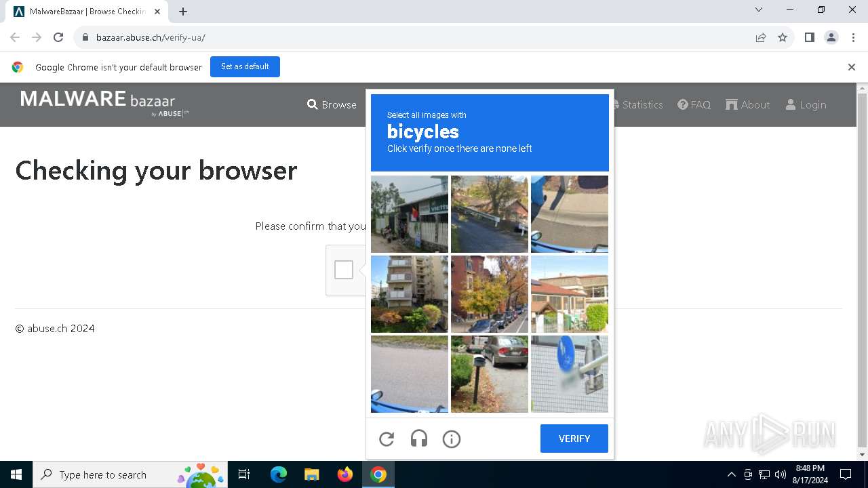Screen dimensions: 868x488
Task: Click the taskbar search box
Action: tap(130, 474)
